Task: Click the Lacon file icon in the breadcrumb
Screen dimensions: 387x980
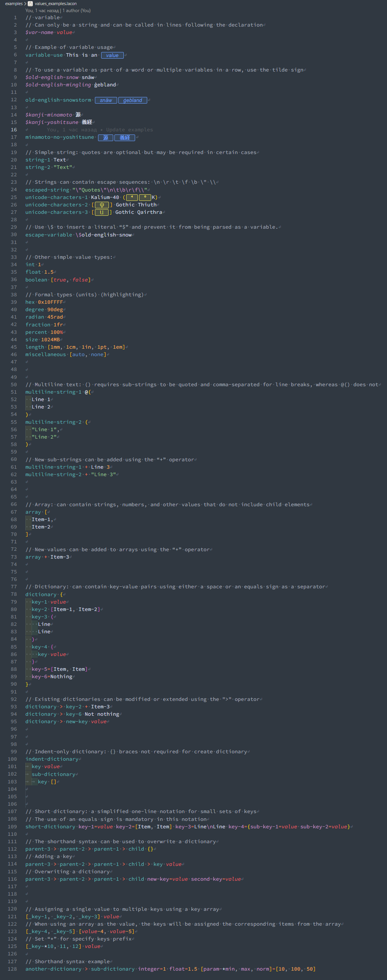Action: (30, 4)
